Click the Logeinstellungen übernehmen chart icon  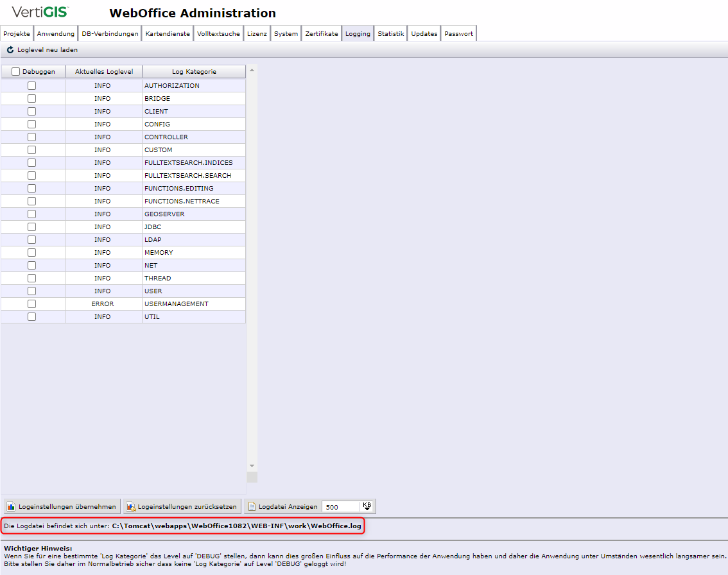[11, 507]
